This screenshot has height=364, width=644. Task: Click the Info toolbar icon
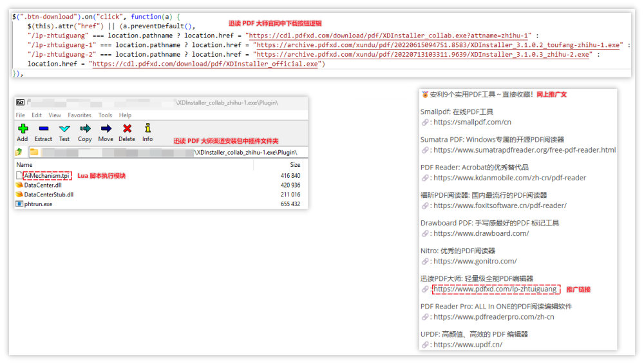[x=148, y=128]
